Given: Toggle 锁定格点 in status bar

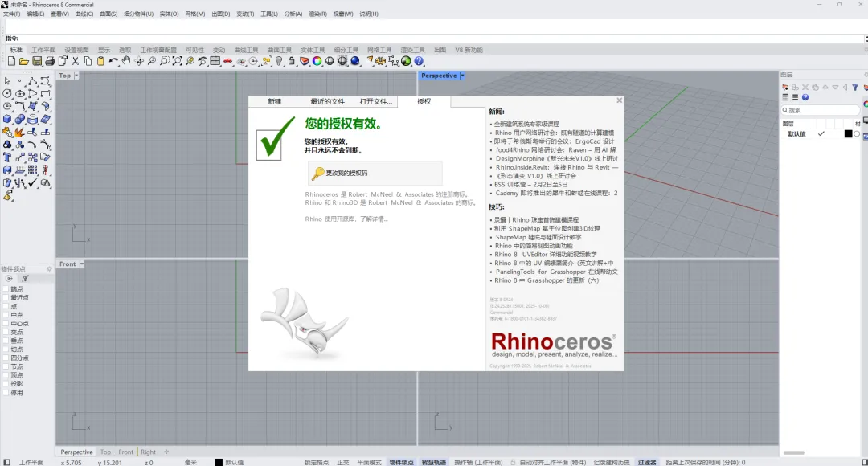Looking at the screenshot, I should [316, 462].
